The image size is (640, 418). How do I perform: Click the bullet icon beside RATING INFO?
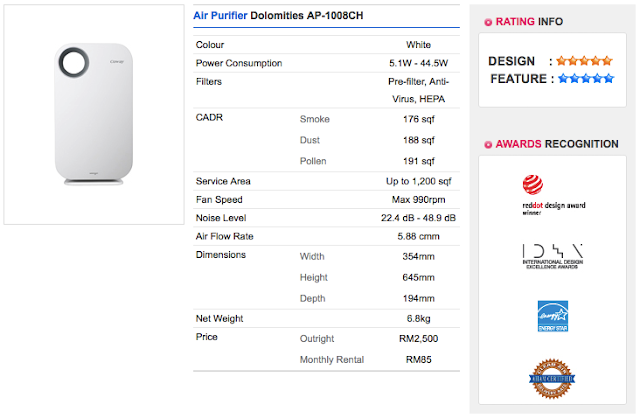488,22
